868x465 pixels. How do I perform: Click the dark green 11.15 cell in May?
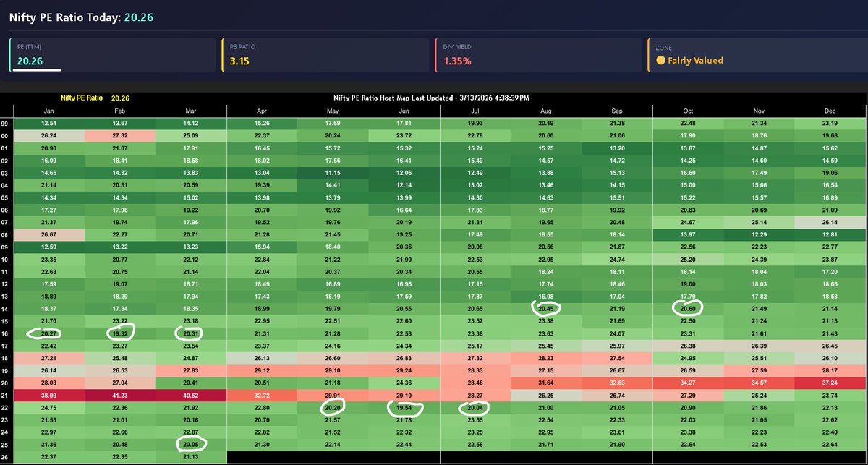(333, 174)
